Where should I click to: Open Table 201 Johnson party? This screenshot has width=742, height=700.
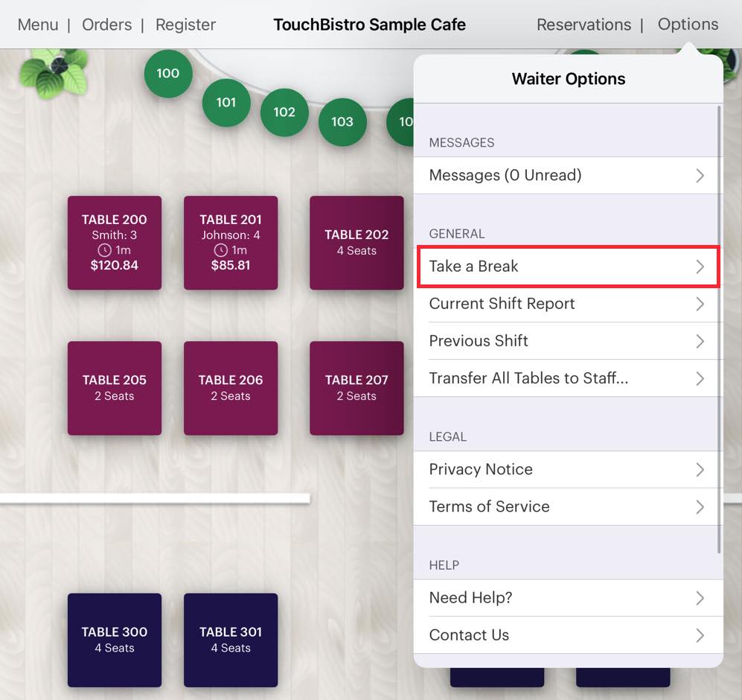(x=231, y=243)
